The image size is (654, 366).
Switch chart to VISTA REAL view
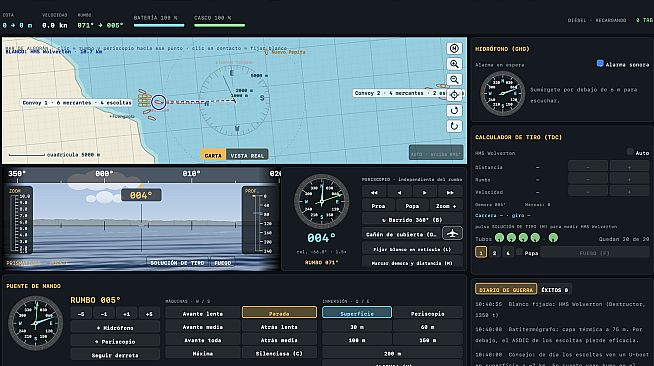click(x=247, y=155)
